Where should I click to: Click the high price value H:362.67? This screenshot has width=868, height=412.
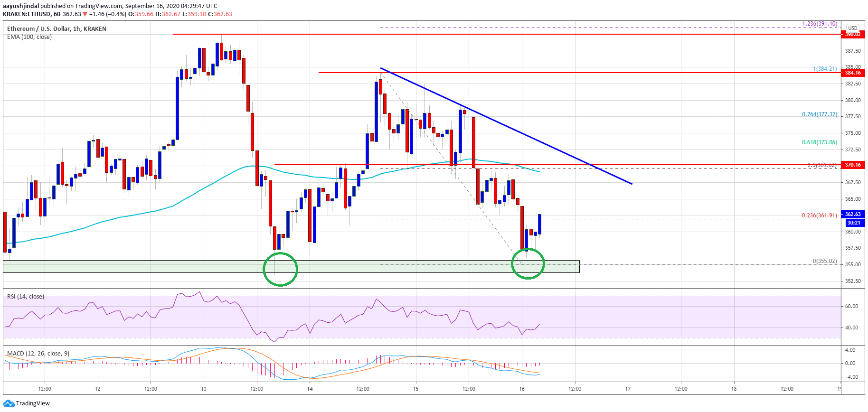point(168,14)
